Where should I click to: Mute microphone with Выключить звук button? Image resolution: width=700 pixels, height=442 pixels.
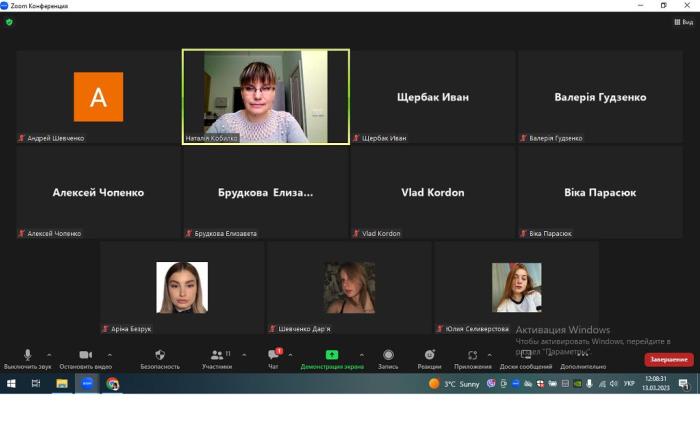pyautogui.click(x=27, y=356)
